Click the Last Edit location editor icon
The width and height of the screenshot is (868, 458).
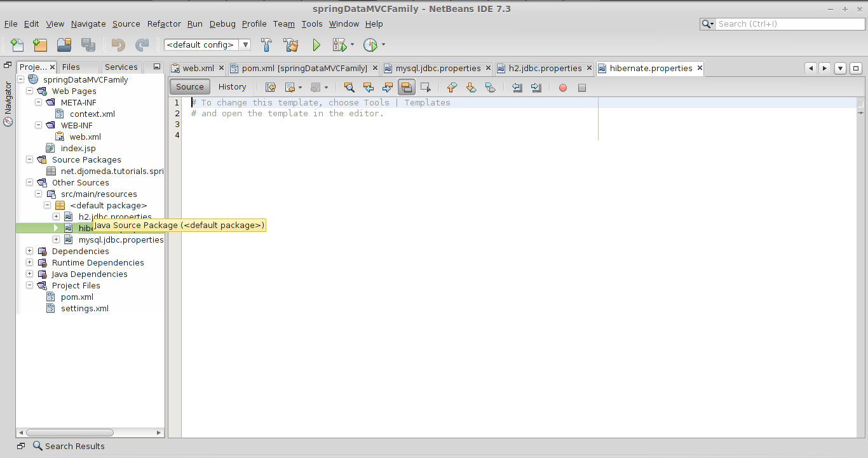click(270, 88)
